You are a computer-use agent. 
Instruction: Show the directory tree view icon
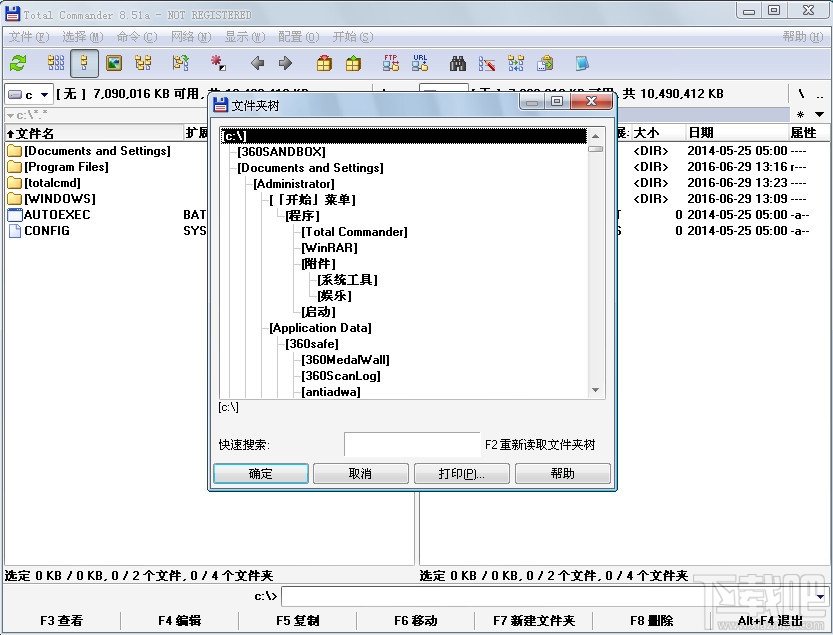tap(142, 63)
